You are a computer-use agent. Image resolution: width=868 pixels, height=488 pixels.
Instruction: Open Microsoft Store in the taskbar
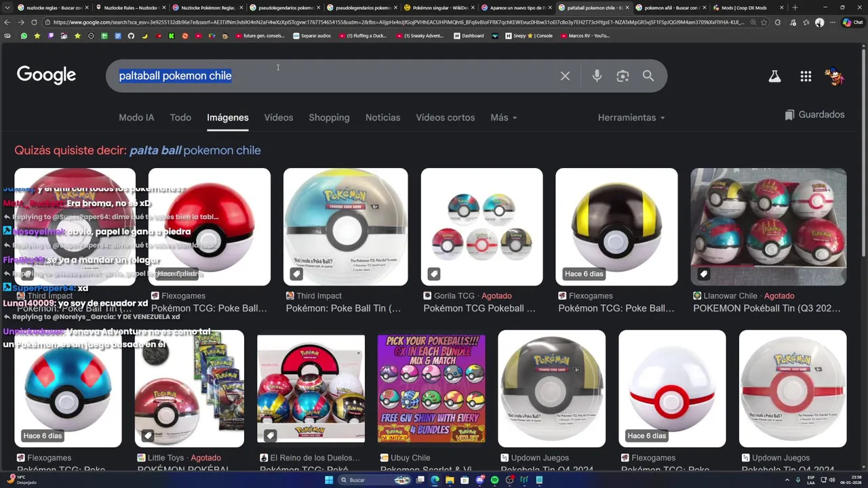click(465, 480)
